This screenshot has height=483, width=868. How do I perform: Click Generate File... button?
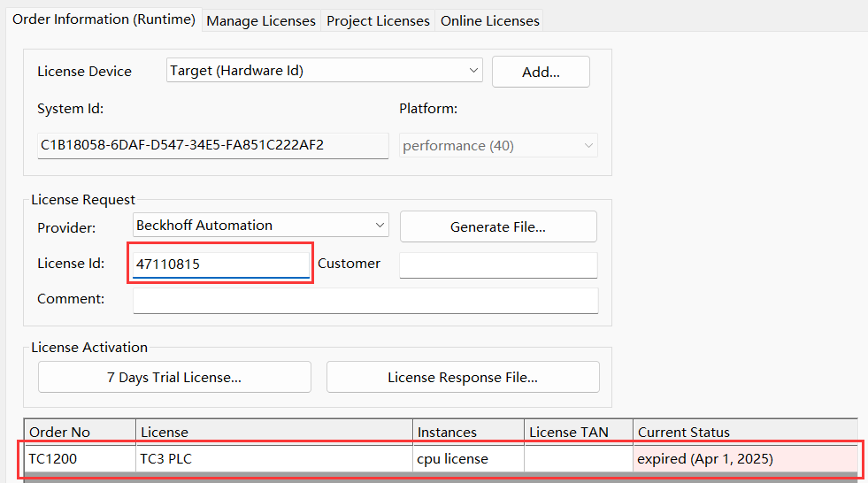pyautogui.click(x=498, y=226)
